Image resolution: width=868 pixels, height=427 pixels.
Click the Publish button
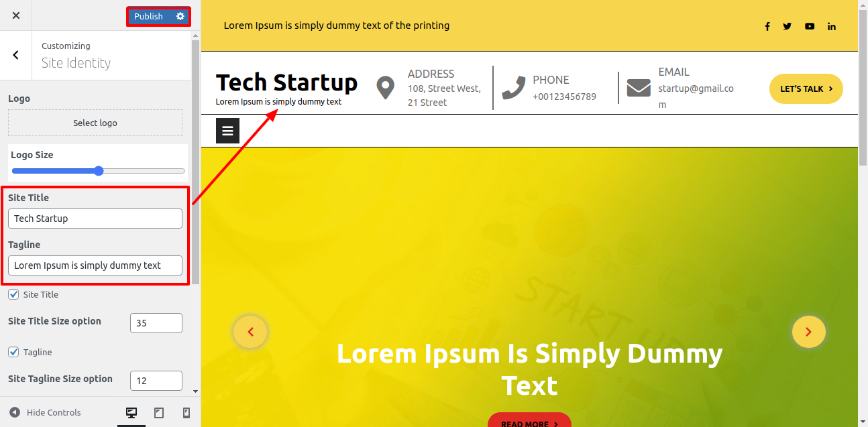149,16
